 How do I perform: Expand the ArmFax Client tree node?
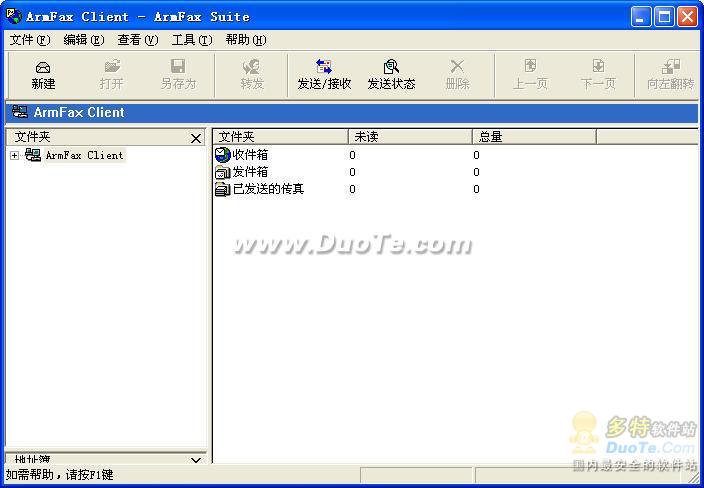tap(14, 155)
